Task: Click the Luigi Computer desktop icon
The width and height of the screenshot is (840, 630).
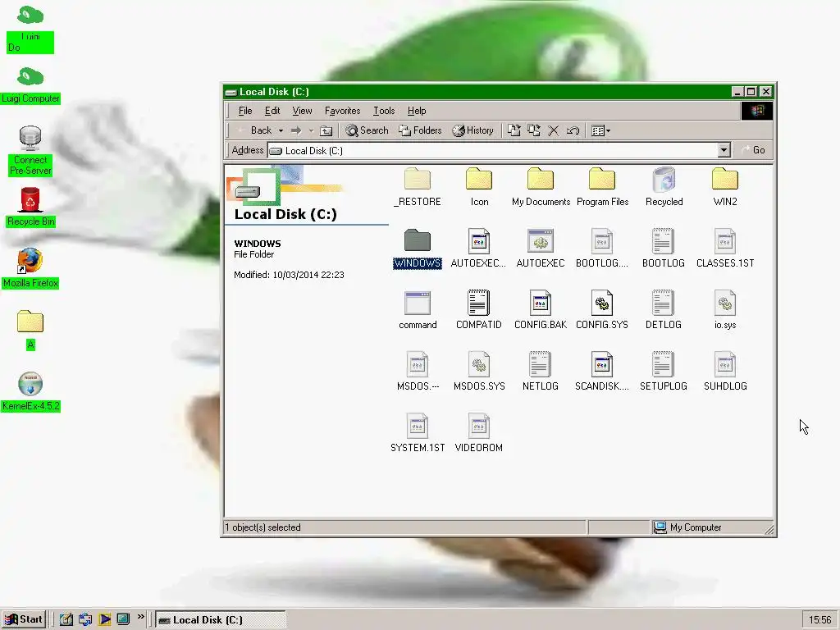Action: [30, 85]
